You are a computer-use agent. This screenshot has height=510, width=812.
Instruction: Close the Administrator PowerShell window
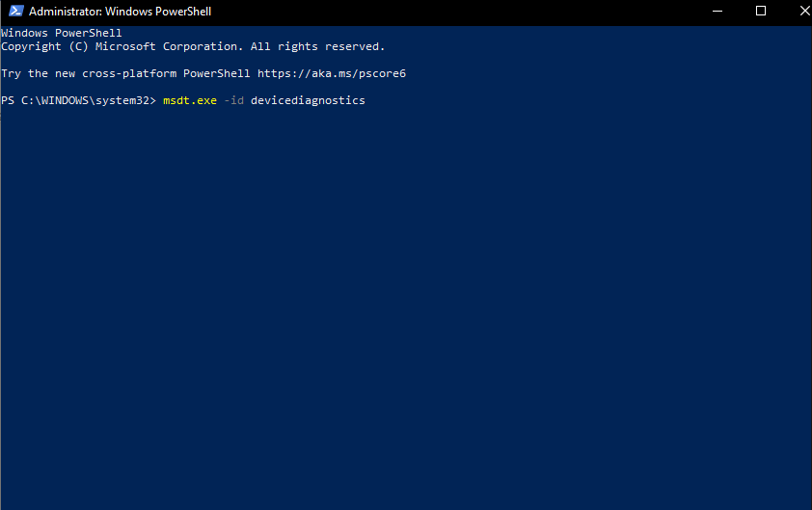pyautogui.click(x=804, y=11)
